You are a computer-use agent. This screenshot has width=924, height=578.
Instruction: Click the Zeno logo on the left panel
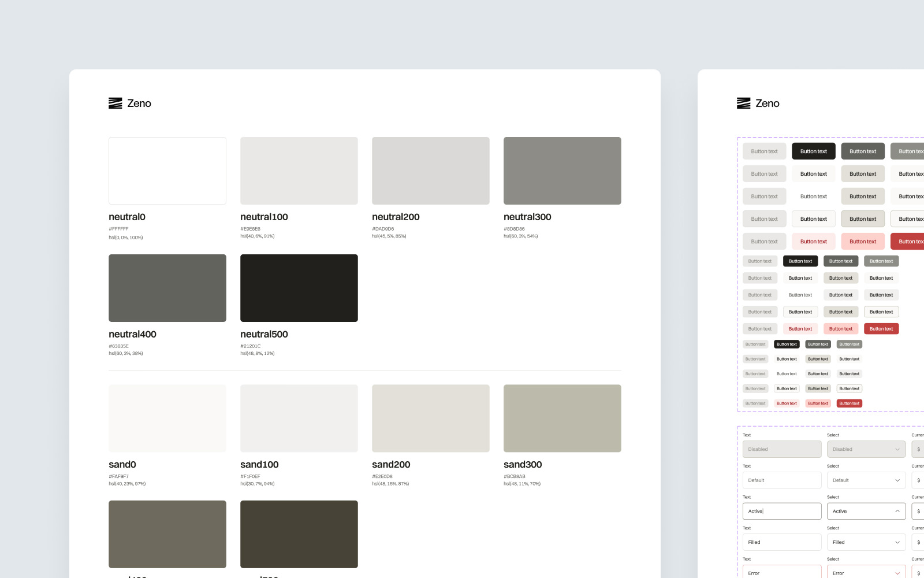[x=130, y=103]
